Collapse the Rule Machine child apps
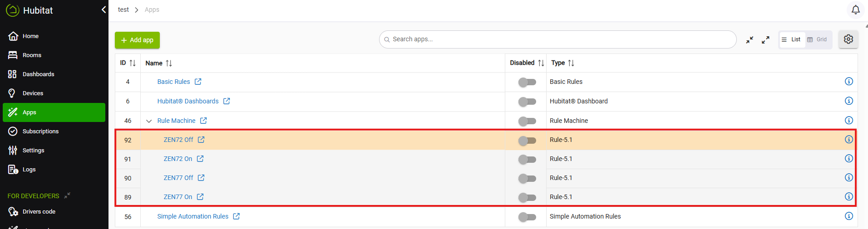This screenshot has height=229, width=868. (x=149, y=121)
